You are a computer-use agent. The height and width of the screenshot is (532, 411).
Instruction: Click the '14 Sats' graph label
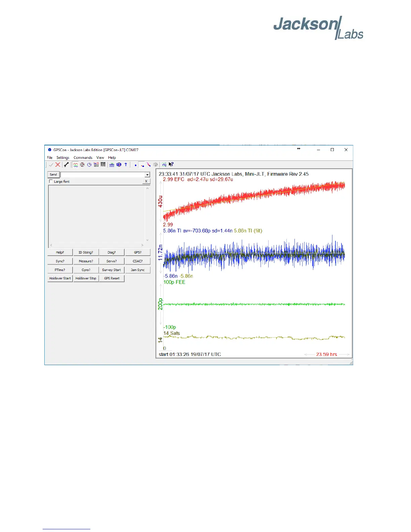(172, 333)
